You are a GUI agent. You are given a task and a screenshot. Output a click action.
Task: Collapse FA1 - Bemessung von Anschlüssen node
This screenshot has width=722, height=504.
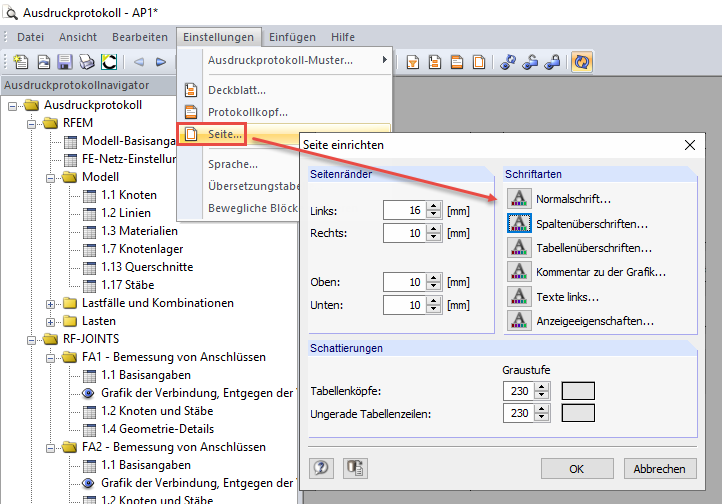click(x=51, y=358)
